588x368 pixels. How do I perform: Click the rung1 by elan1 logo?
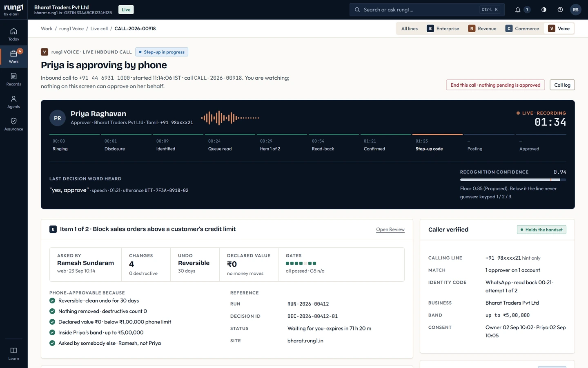[13, 10]
